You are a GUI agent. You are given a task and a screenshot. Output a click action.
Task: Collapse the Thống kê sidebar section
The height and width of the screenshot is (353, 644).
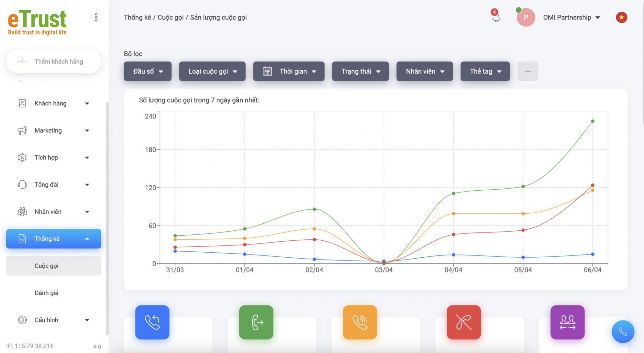pyautogui.click(x=53, y=239)
